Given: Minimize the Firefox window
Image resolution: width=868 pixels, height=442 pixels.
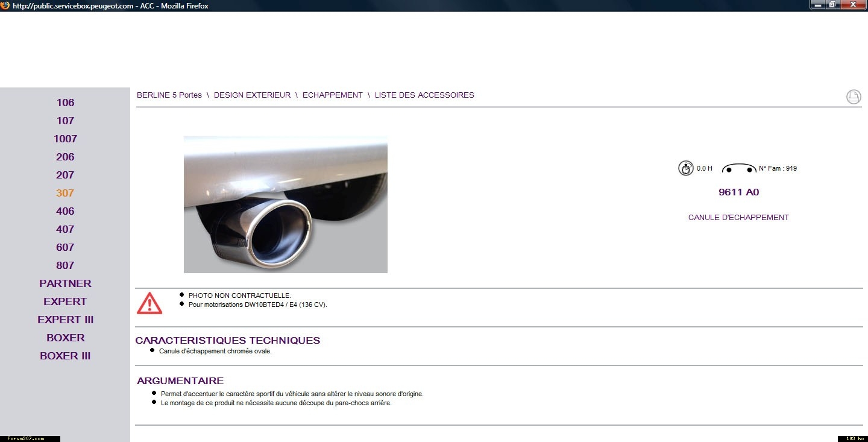Looking at the screenshot, I should point(817,5).
